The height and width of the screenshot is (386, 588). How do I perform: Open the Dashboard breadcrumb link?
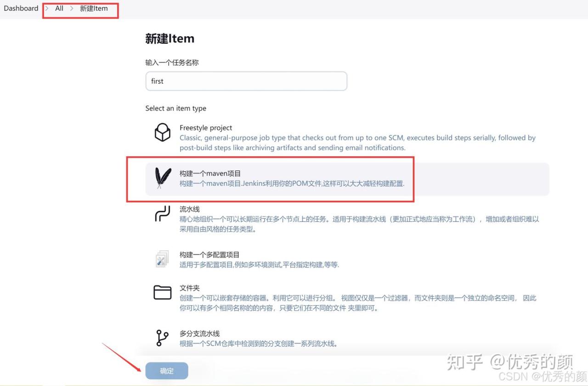click(x=21, y=8)
